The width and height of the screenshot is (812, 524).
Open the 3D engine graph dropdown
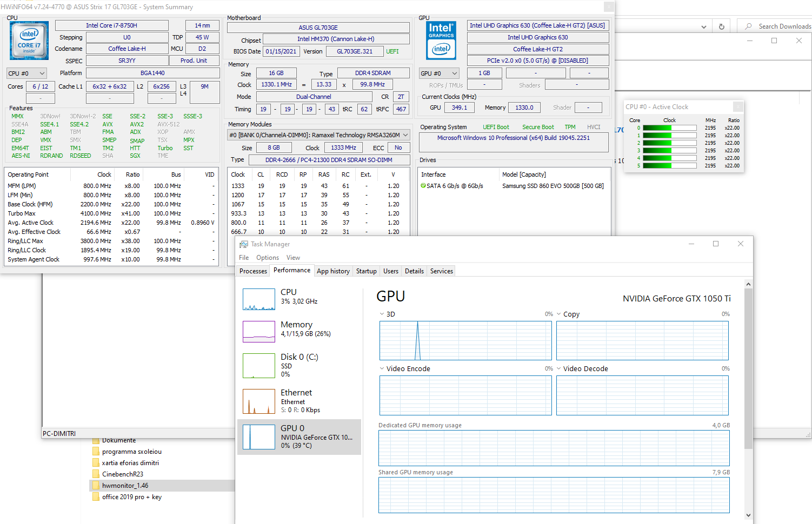click(x=382, y=314)
